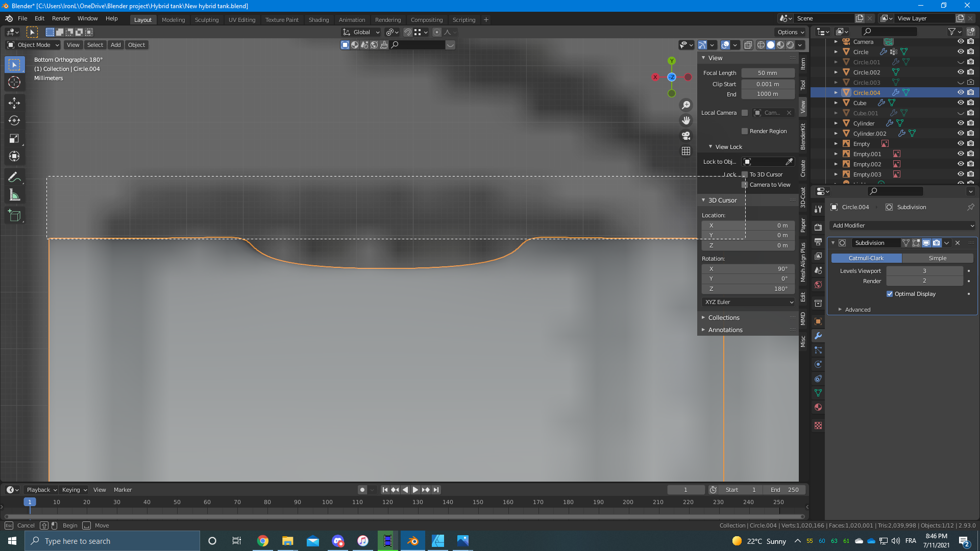Viewport: 980px width, 551px height.
Task: Switch to the UV Editing workspace tab
Action: pos(242,20)
